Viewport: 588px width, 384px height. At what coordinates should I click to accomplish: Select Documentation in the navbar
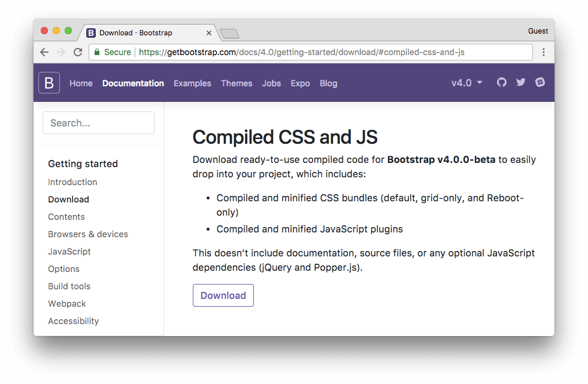(x=133, y=83)
